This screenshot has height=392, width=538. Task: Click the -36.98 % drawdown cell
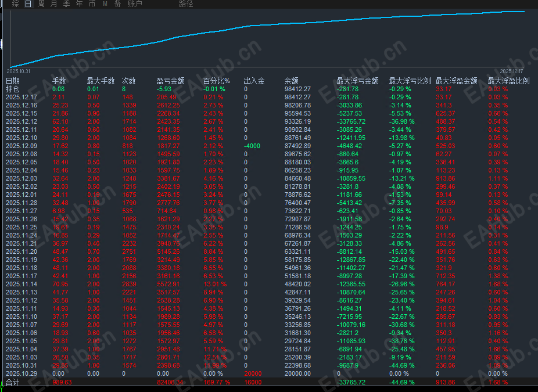[x=401, y=122]
